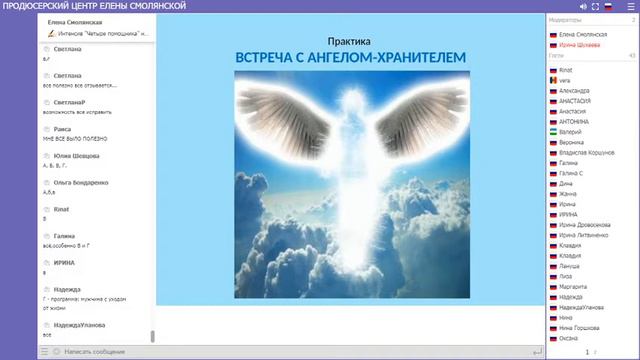Select guest АНАСТАСИЯ in uppercase

pos(575,101)
